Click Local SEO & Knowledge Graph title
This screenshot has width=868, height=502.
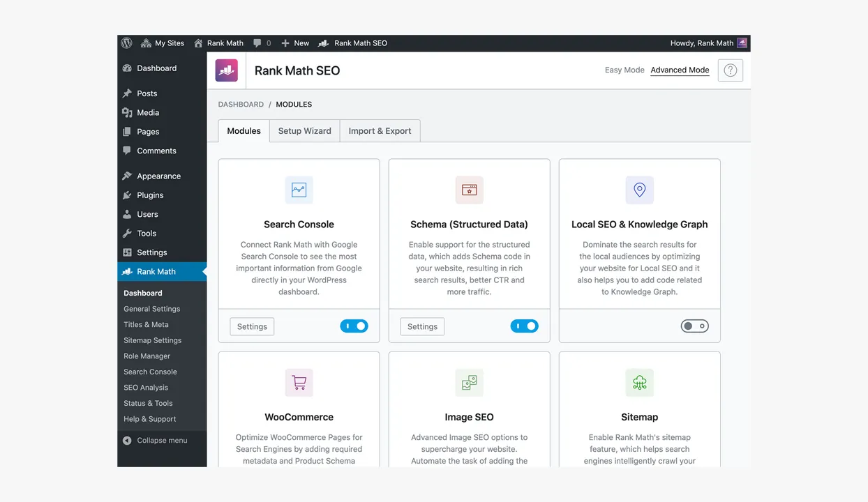(x=640, y=225)
